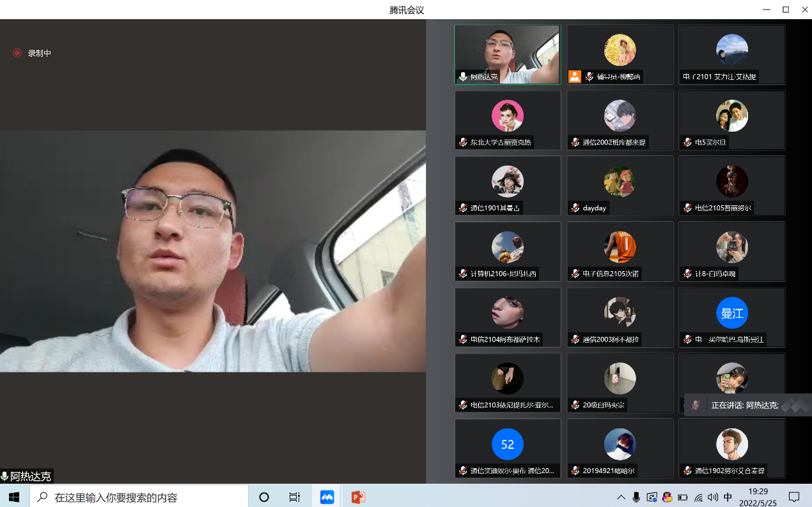Open the Windows Start menu

[14, 497]
